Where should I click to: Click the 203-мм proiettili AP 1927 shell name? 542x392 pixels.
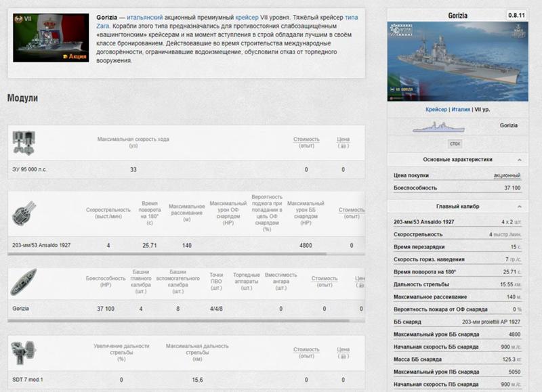491,322
